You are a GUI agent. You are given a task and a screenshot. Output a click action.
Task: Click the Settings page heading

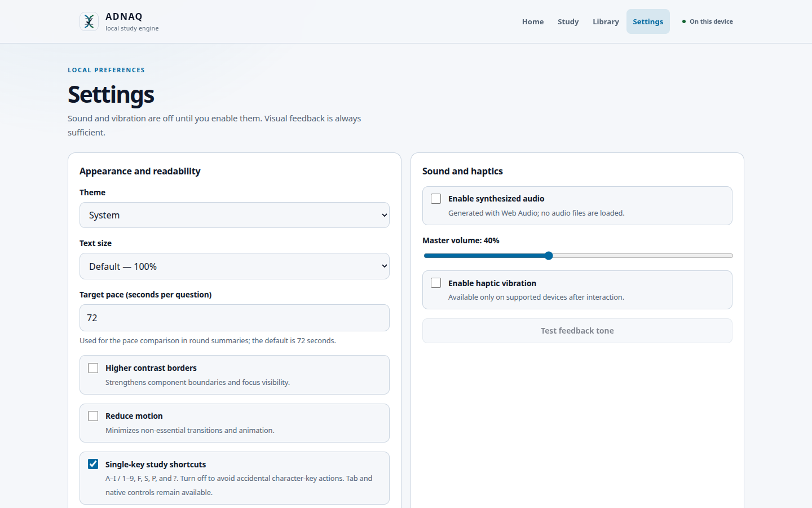[x=111, y=94]
